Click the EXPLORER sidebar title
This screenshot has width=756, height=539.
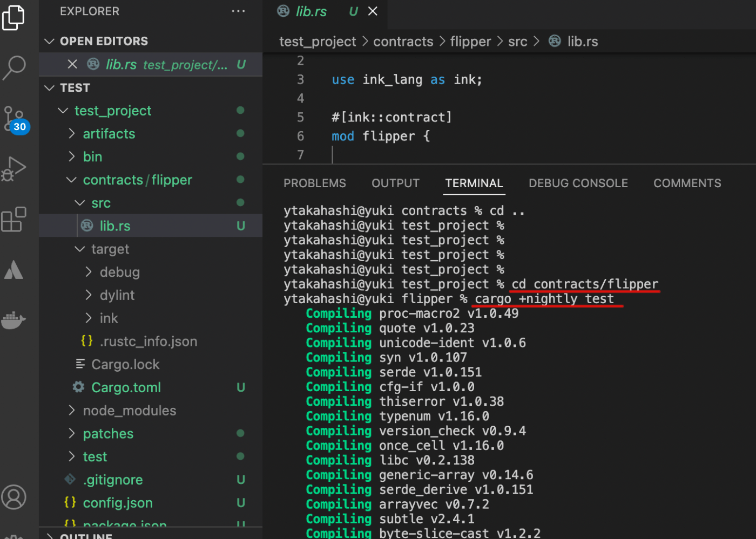click(90, 11)
